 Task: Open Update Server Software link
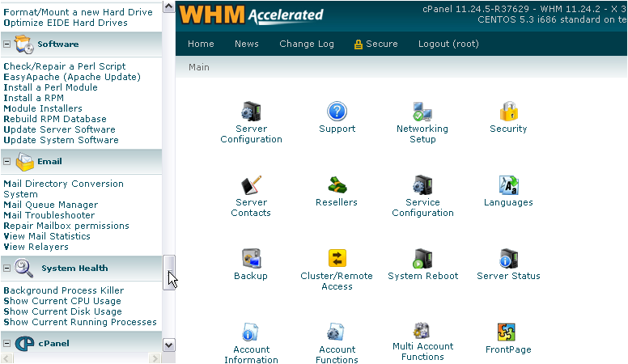(59, 129)
